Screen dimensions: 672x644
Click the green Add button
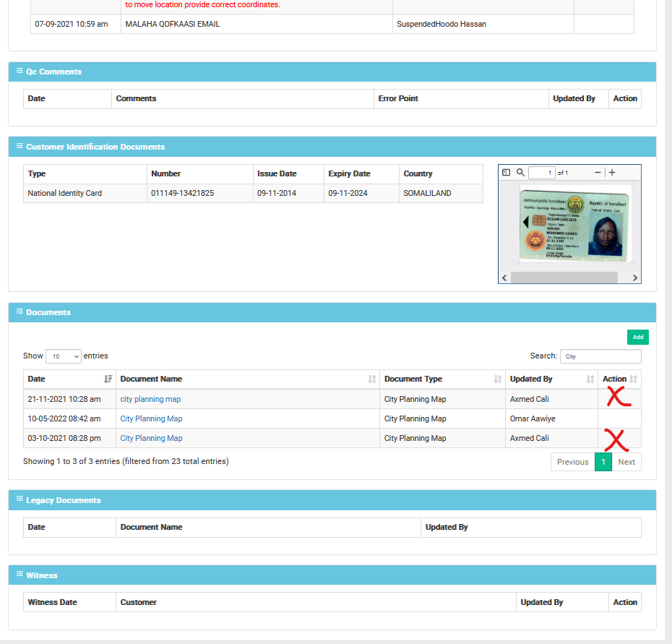638,337
